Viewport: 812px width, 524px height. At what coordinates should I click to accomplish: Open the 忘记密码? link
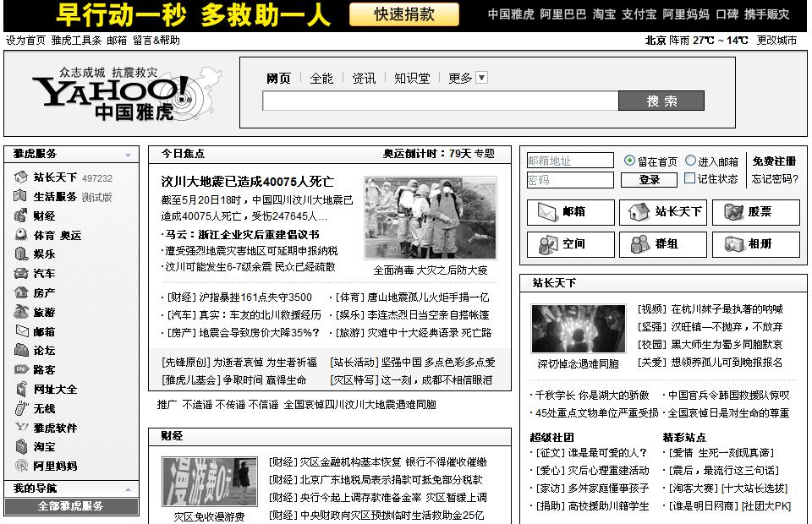[775, 179]
